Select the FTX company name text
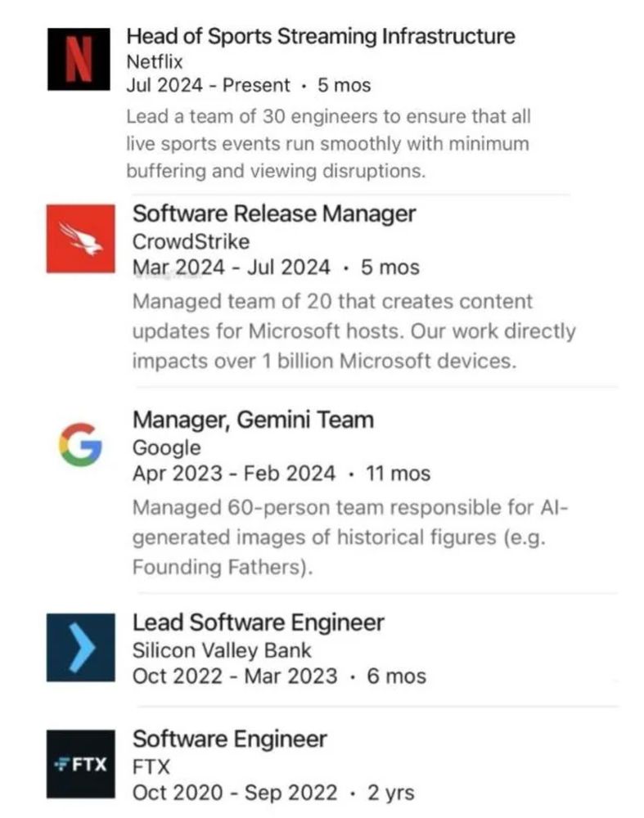This screenshot has width=644, height=818. pyautogui.click(x=151, y=767)
